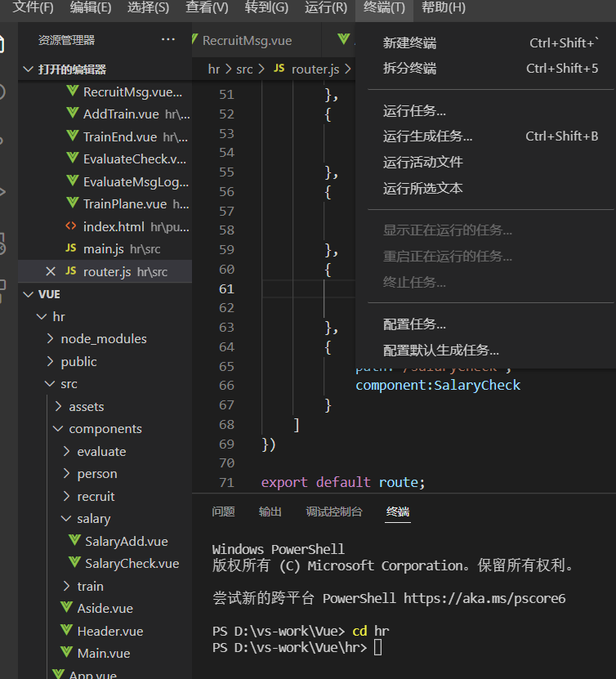Open Aside.vue in file tree
This screenshot has height=679, width=616.
click(105, 609)
